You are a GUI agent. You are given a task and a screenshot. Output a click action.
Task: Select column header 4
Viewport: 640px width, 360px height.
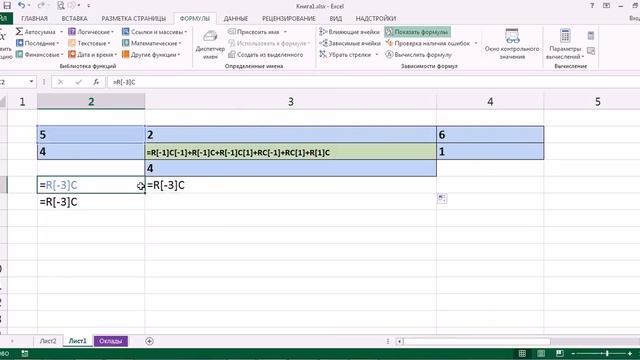(490, 102)
